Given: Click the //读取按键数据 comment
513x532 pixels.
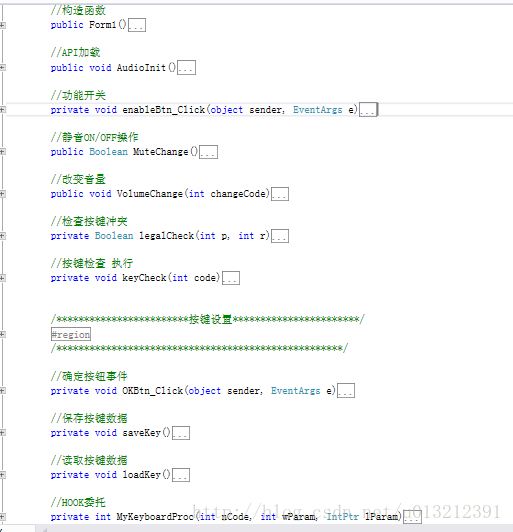Looking at the screenshot, I should (x=89, y=460).
